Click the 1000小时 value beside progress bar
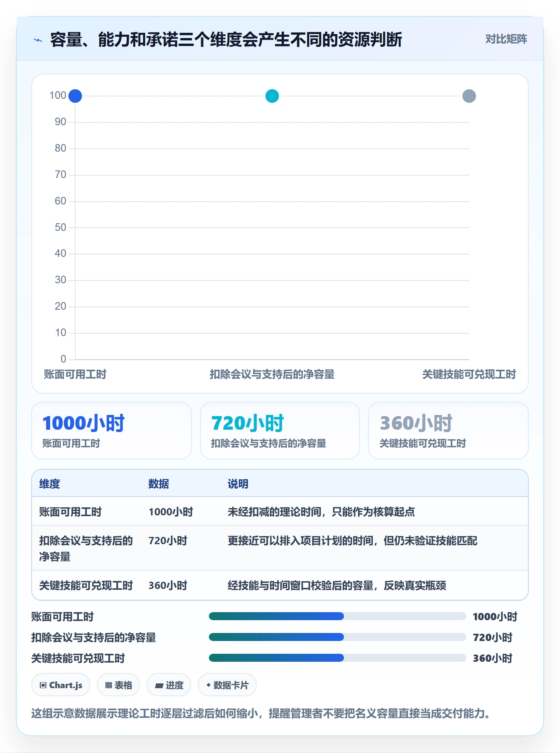Viewport: 560px width, 753px height. coord(495,617)
